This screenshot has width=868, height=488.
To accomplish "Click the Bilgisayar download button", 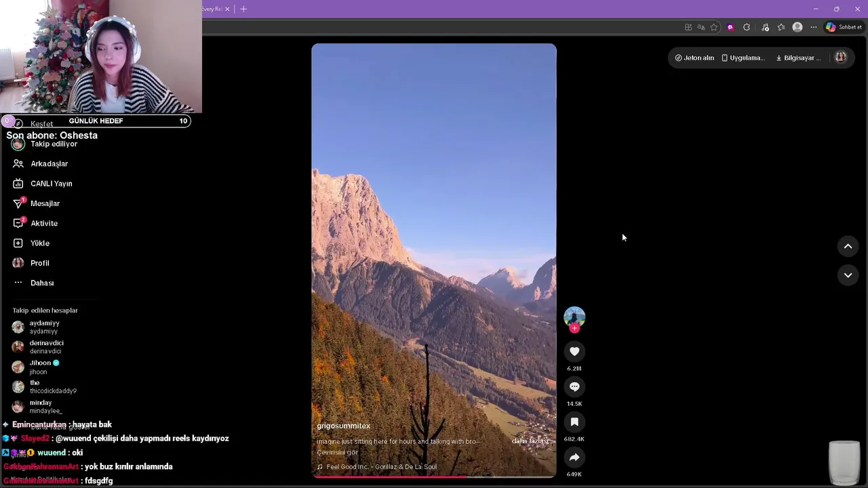I will 798,58.
